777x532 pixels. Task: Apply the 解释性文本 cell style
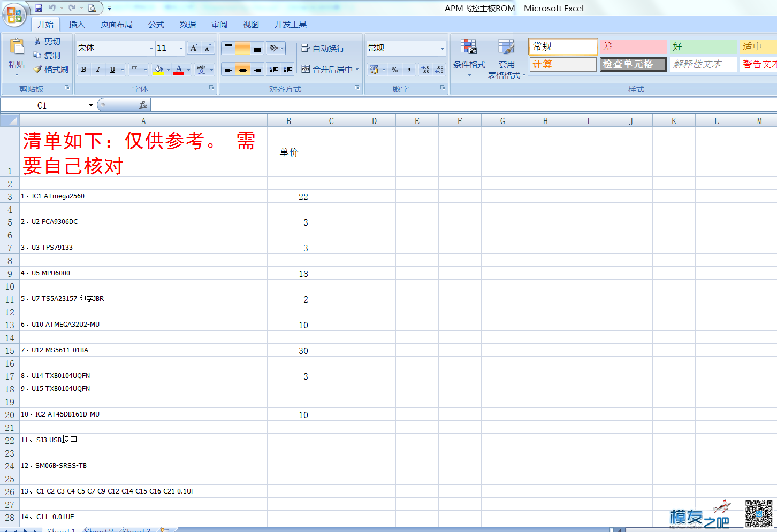coord(703,64)
